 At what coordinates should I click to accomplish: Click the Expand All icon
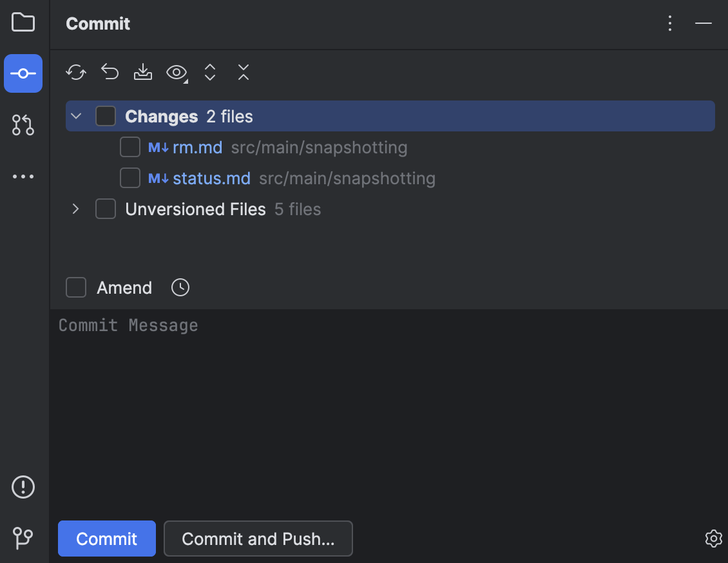pos(209,72)
